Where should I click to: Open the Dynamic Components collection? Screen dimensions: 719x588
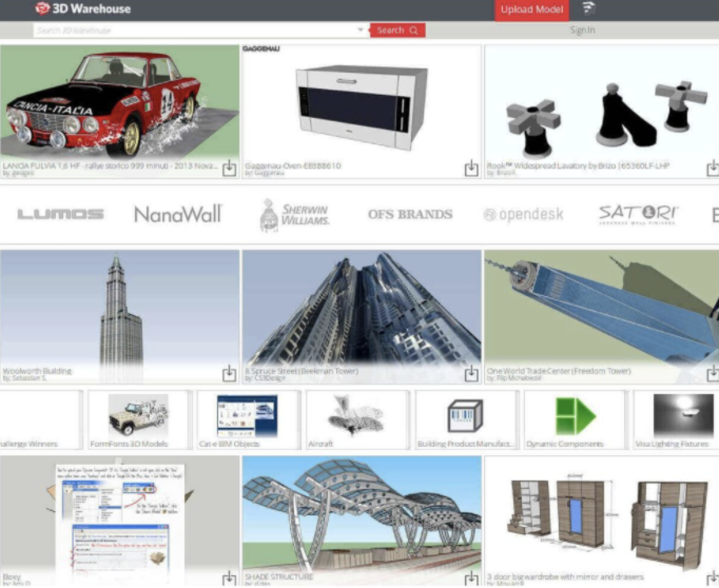pos(575,420)
